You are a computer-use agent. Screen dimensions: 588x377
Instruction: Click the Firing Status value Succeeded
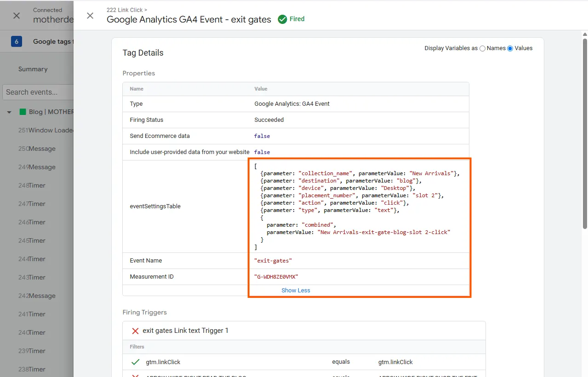tap(269, 120)
